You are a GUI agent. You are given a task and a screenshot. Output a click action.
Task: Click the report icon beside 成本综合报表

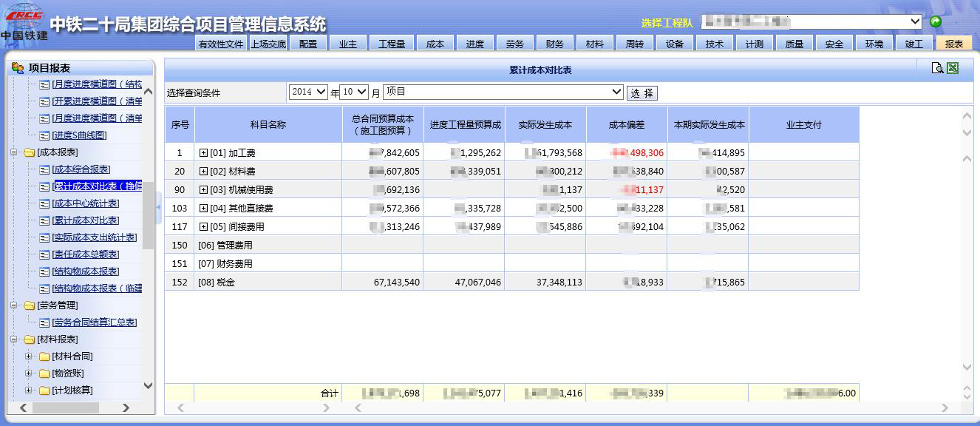pyautogui.click(x=44, y=169)
